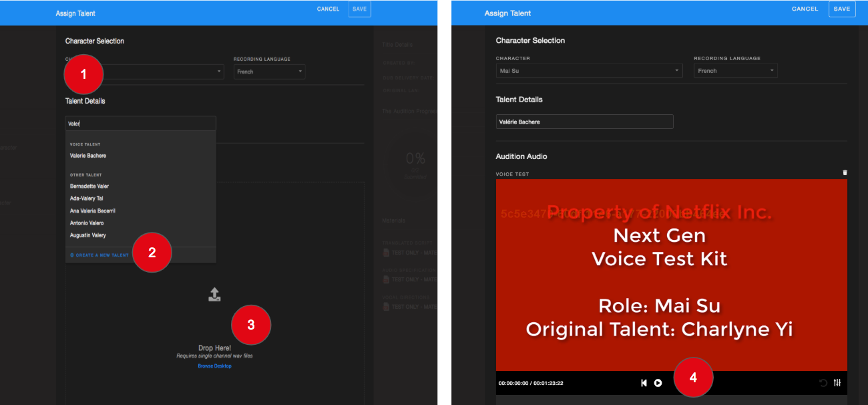Click the Valérie Bachere talent input field
Screen dimensions: 868x405
point(585,122)
